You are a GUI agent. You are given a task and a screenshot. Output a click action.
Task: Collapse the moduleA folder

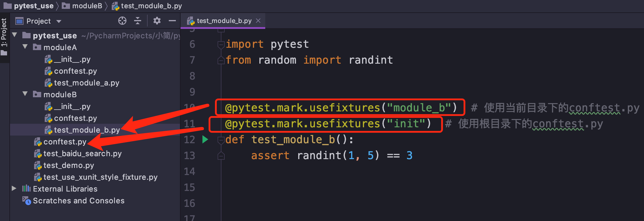point(25,47)
